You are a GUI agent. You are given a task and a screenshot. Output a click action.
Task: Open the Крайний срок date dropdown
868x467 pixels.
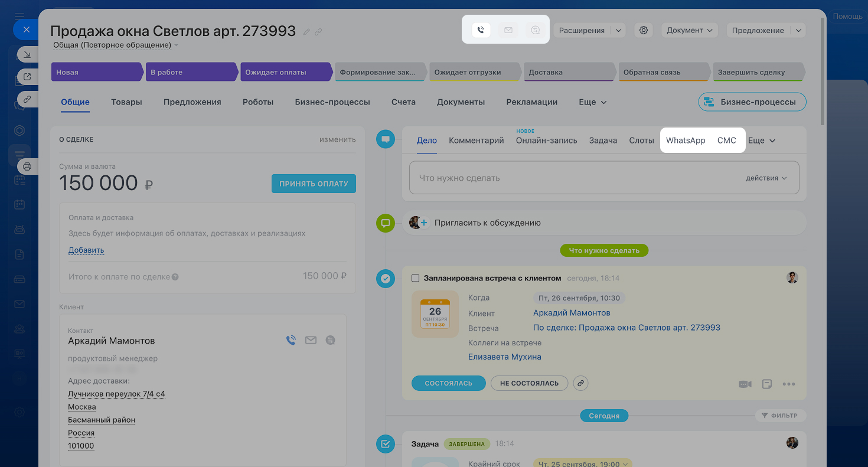coord(583,464)
